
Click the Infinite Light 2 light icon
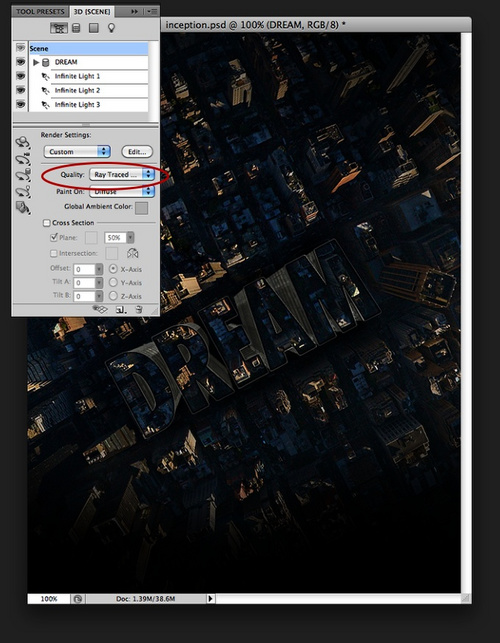46,91
